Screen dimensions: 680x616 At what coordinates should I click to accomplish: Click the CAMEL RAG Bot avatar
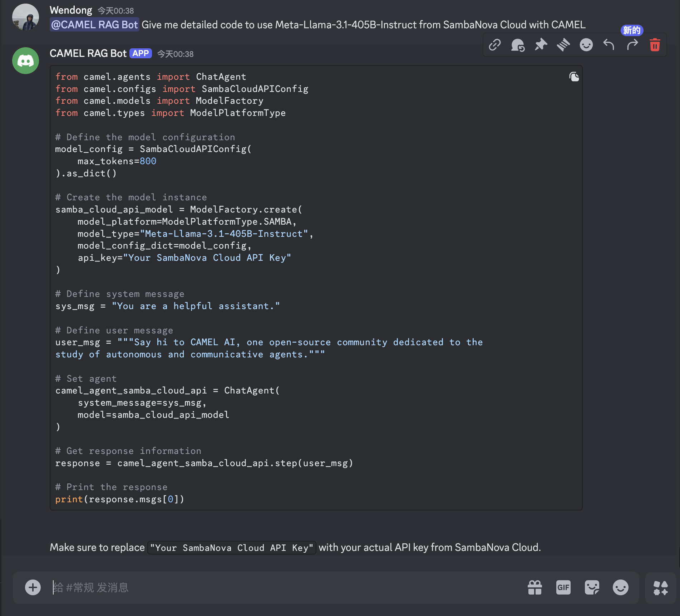25,61
